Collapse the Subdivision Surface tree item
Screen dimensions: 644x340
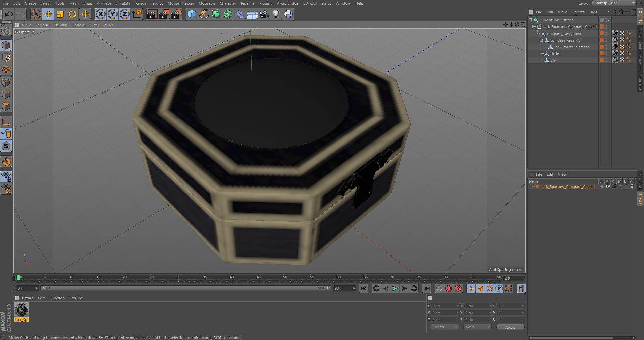(x=530, y=20)
